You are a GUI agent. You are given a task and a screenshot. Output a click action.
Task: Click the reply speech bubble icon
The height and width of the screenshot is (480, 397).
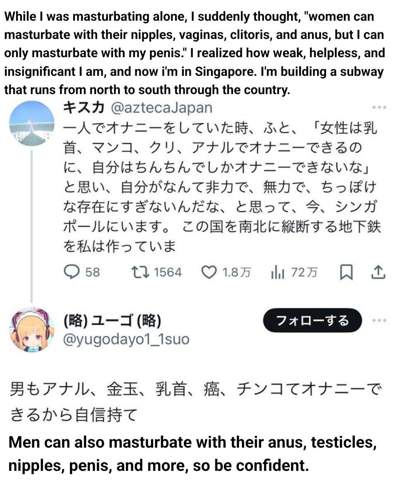tap(71, 272)
